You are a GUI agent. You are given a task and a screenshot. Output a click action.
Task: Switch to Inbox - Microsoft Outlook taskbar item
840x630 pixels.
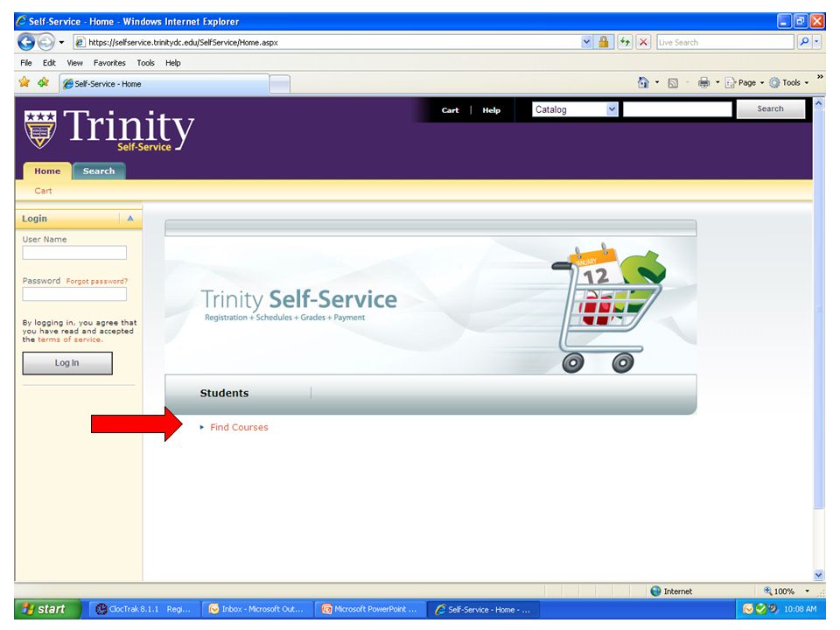click(x=257, y=609)
